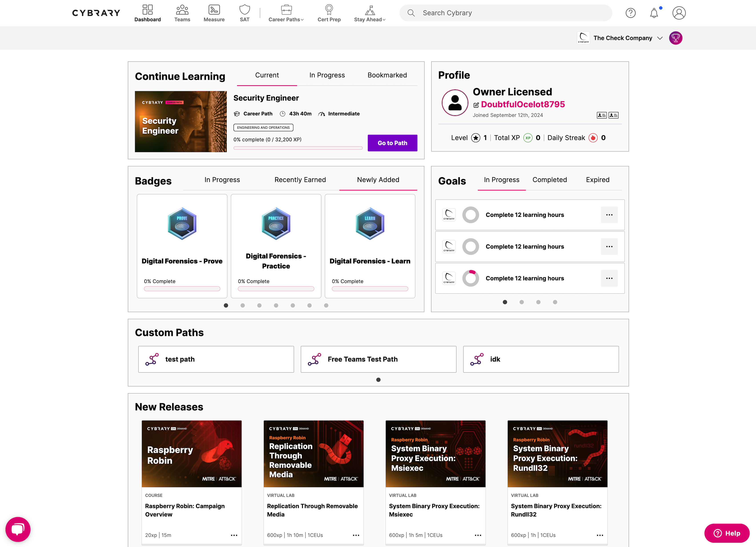Click the purple trophy icon
The height and width of the screenshot is (547, 756).
pos(676,38)
